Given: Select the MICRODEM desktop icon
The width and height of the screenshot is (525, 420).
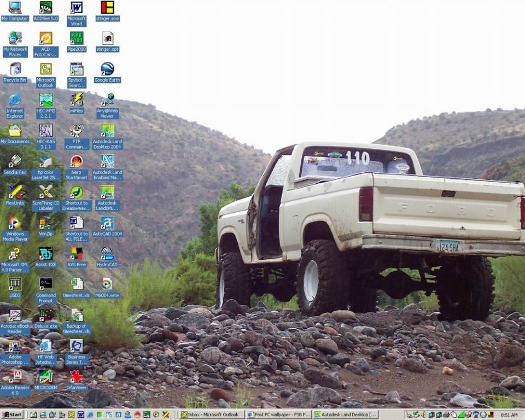Looking at the screenshot, I should (45, 381).
